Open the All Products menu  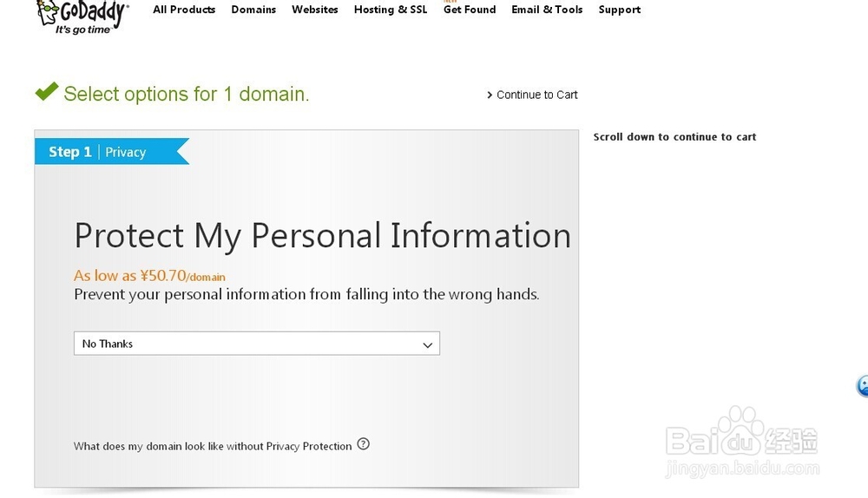[x=184, y=10]
